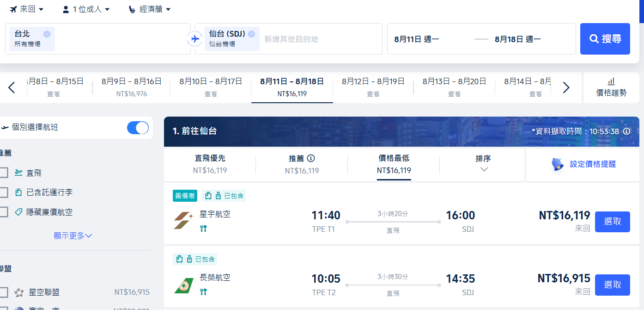Viewport: 644px width, 310px height.
Task: Click the blue 搜尋 search button
Action: point(605,39)
